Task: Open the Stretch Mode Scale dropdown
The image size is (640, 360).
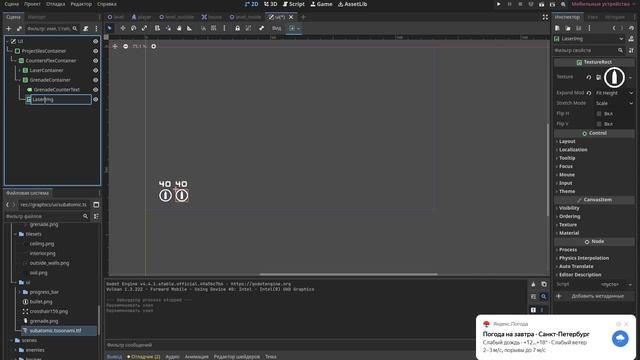Action: [x=614, y=103]
